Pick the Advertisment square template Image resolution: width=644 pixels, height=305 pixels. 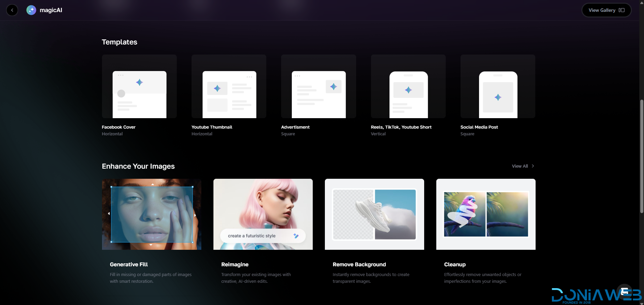(318, 87)
